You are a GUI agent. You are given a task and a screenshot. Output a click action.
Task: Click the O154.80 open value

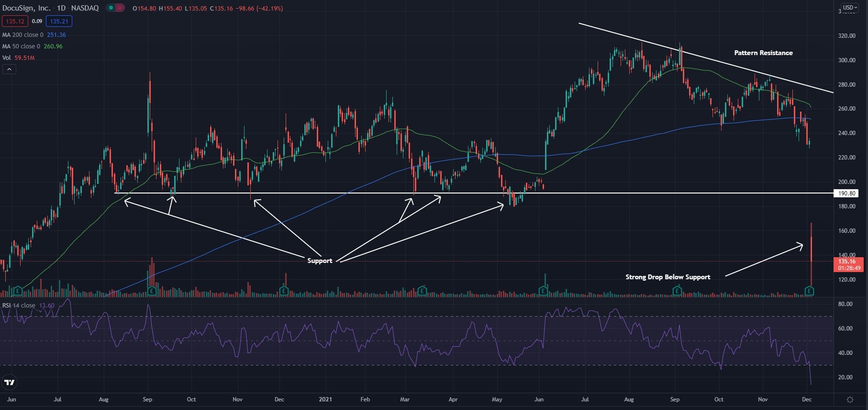145,9
